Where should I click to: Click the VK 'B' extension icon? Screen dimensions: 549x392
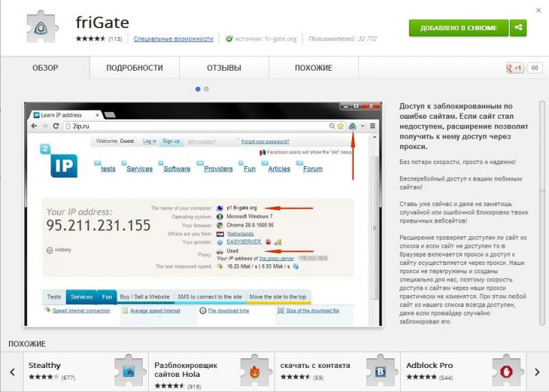click(381, 371)
